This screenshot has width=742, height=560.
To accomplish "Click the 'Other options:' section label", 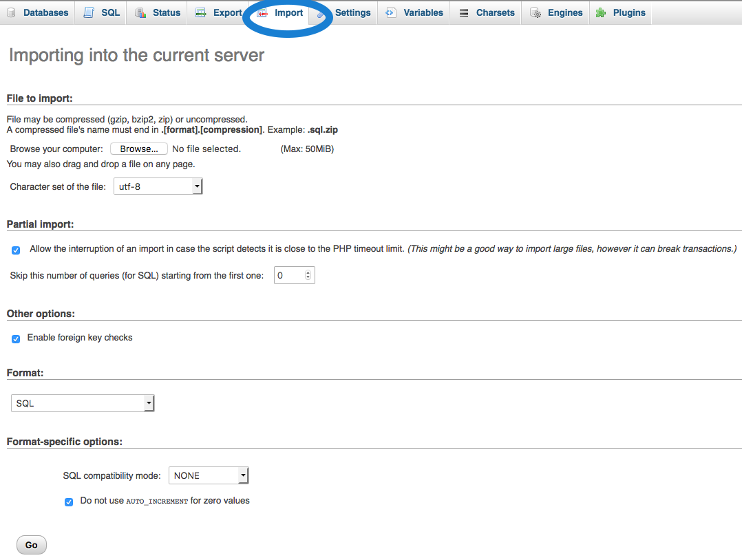I will (41, 314).
